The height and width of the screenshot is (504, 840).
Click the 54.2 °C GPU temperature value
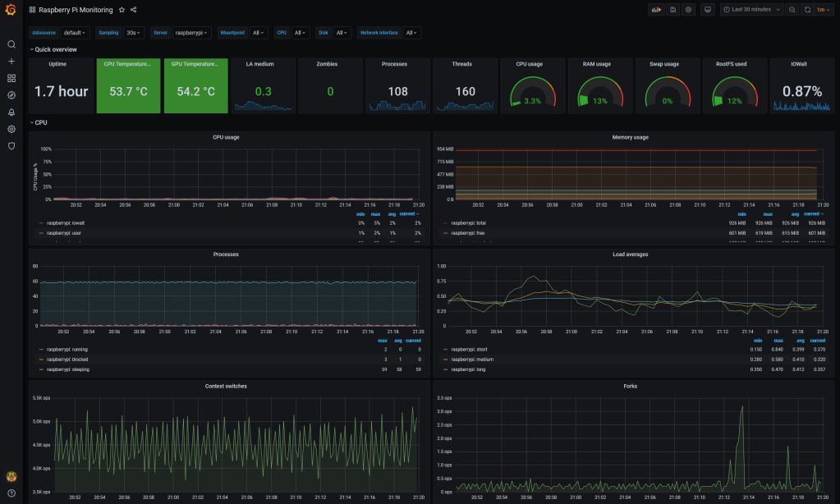click(196, 92)
